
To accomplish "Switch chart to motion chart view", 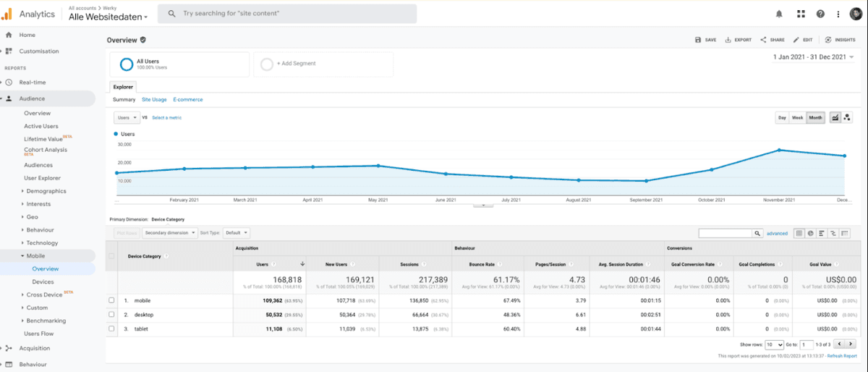I will click(x=847, y=117).
